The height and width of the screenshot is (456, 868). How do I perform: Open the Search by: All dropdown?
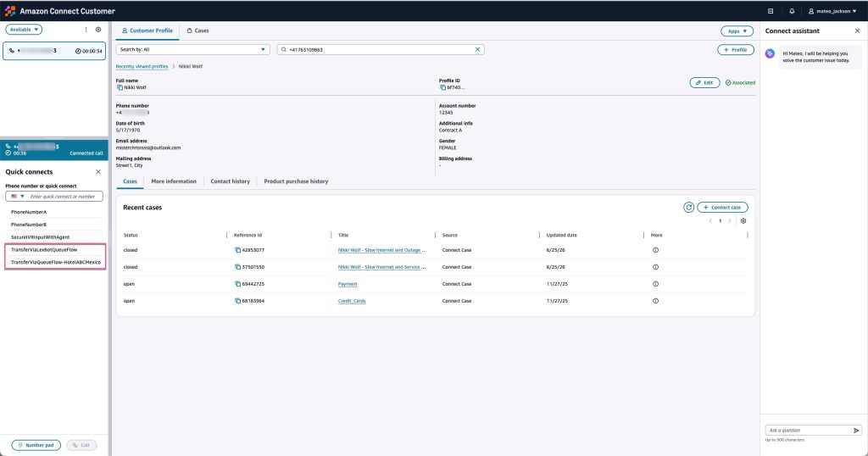[x=192, y=50]
